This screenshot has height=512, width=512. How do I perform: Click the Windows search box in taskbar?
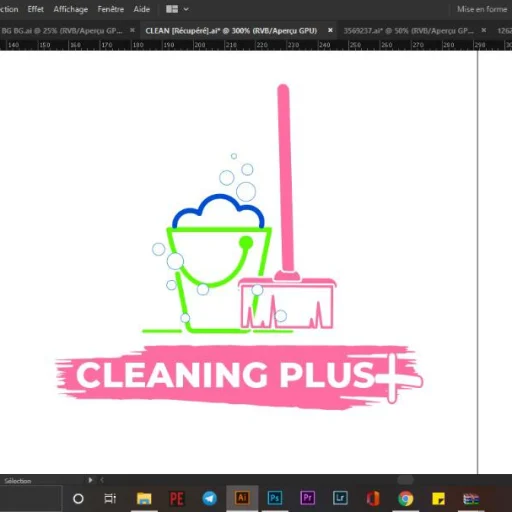click(31, 499)
